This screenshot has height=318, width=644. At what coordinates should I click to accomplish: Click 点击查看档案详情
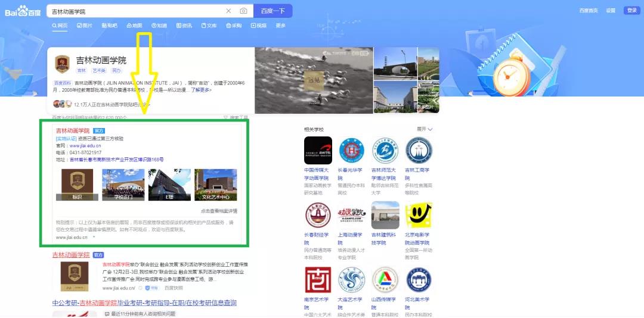tap(218, 211)
